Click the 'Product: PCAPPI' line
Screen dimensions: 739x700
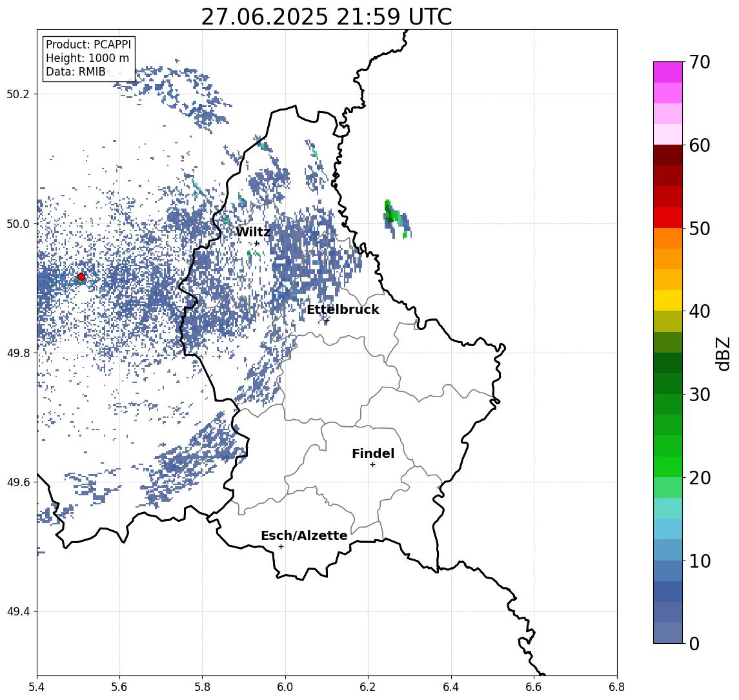(88, 45)
